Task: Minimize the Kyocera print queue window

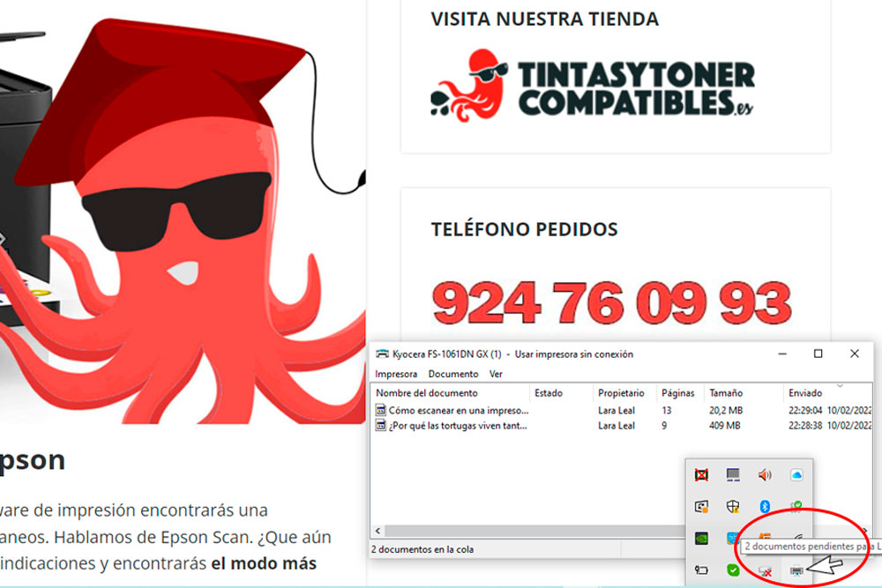Action: click(x=781, y=354)
